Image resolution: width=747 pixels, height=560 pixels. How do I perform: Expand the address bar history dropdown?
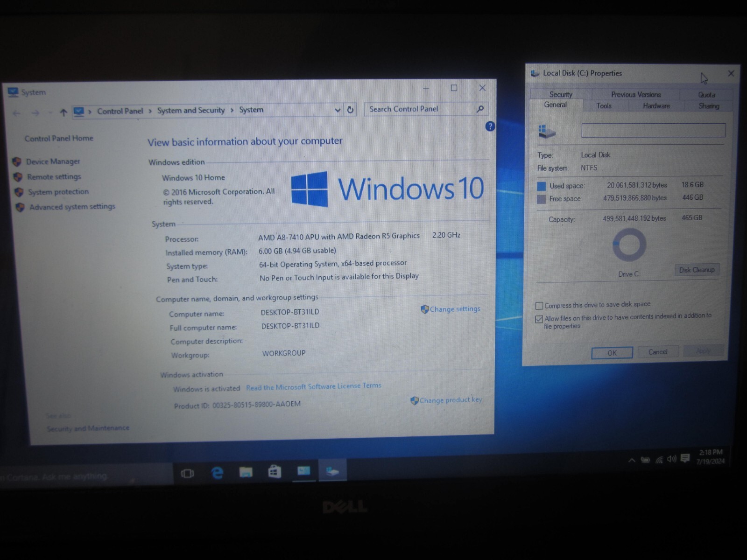pos(338,110)
